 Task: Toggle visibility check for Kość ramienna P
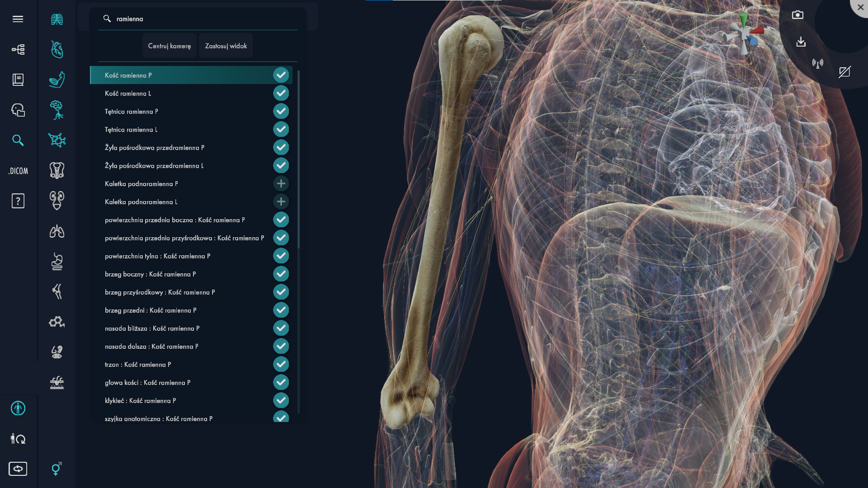pyautogui.click(x=281, y=75)
